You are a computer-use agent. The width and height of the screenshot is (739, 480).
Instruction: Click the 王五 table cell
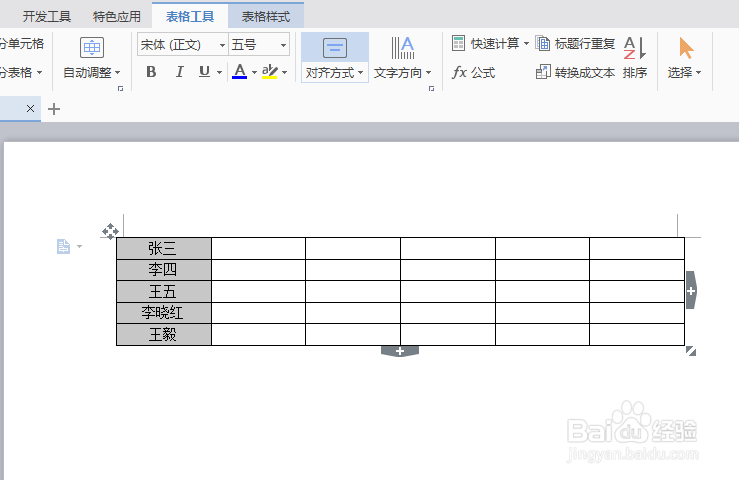164,291
